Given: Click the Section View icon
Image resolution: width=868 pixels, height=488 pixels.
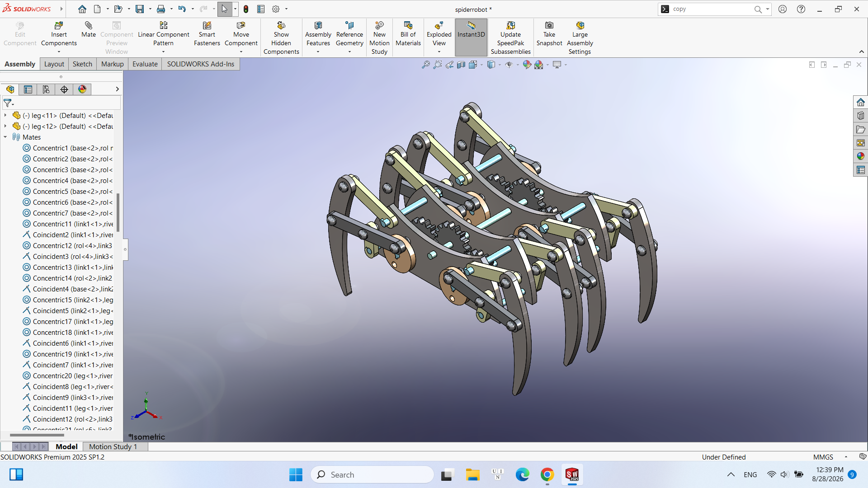Looking at the screenshot, I should [x=461, y=65].
